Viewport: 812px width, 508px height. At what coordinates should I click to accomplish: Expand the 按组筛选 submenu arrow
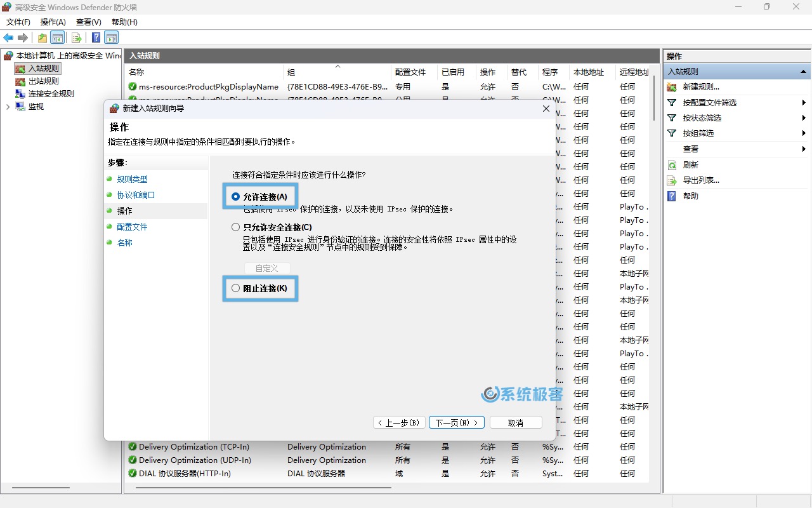click(803, 133)
